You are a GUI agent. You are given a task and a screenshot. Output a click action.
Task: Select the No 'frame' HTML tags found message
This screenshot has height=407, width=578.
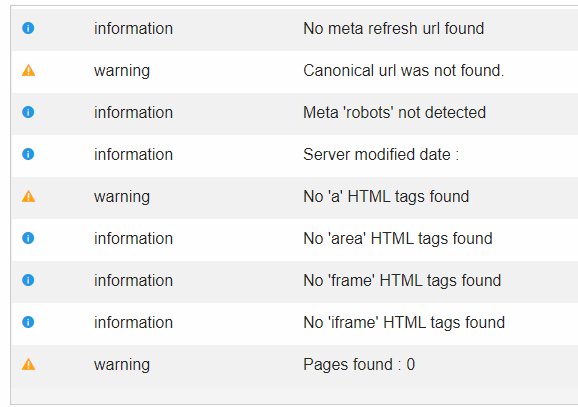point(402,281)
